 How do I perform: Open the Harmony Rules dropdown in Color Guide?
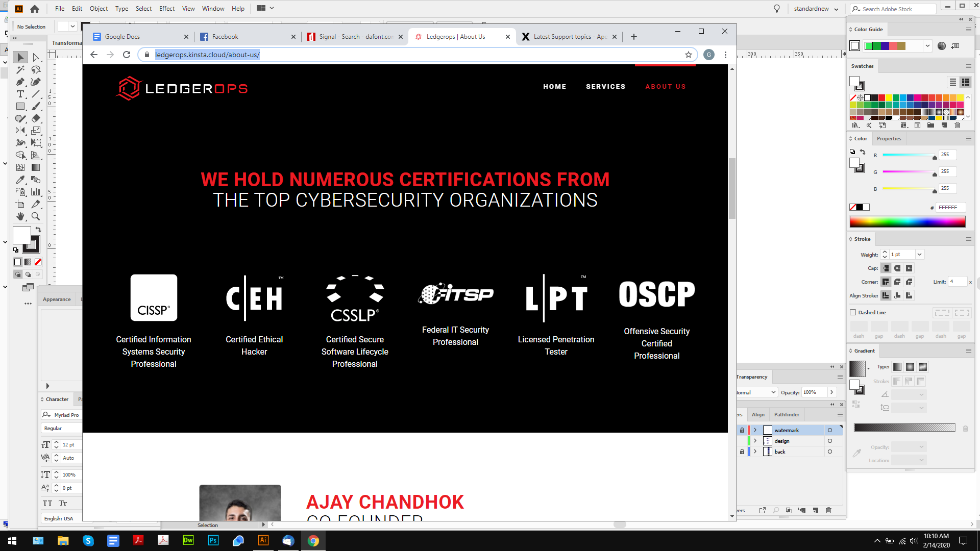coord(927,46)
